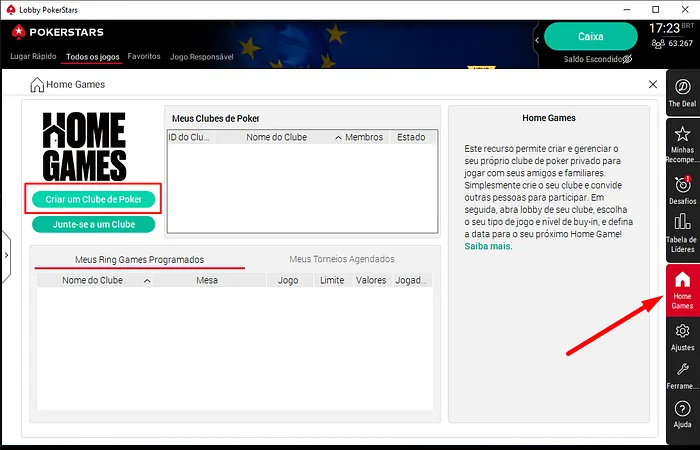Switch to Favoritos tab

[144, 57]
